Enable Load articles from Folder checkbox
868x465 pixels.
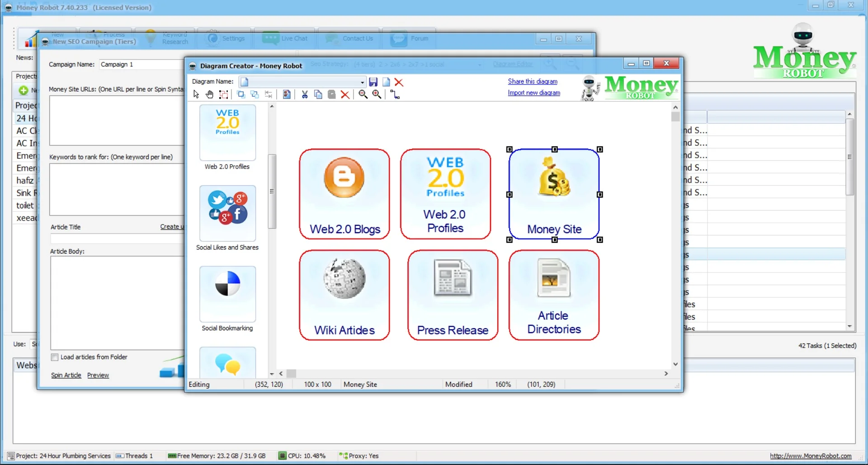(55, 357)
